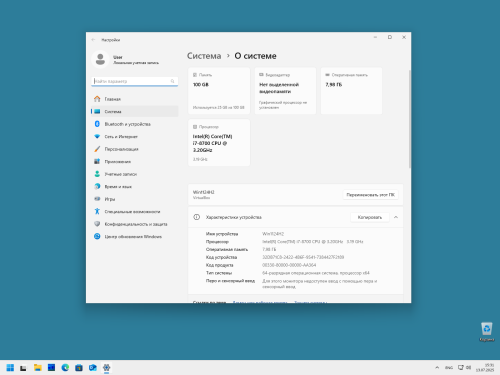Open Конфиденциальность и защита settings
The height and width of the screenshot is (375, 500).
[134, 224]
